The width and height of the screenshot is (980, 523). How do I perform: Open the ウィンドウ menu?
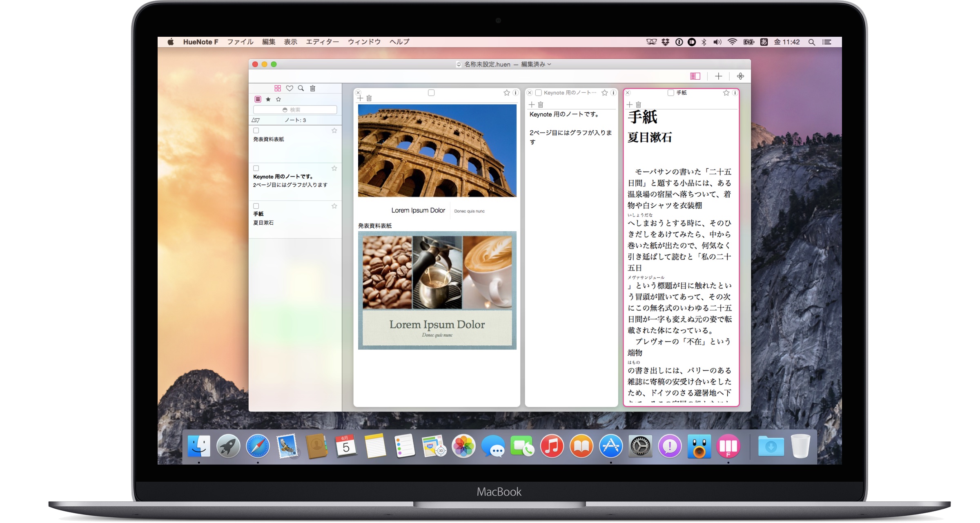pos(364,42)
